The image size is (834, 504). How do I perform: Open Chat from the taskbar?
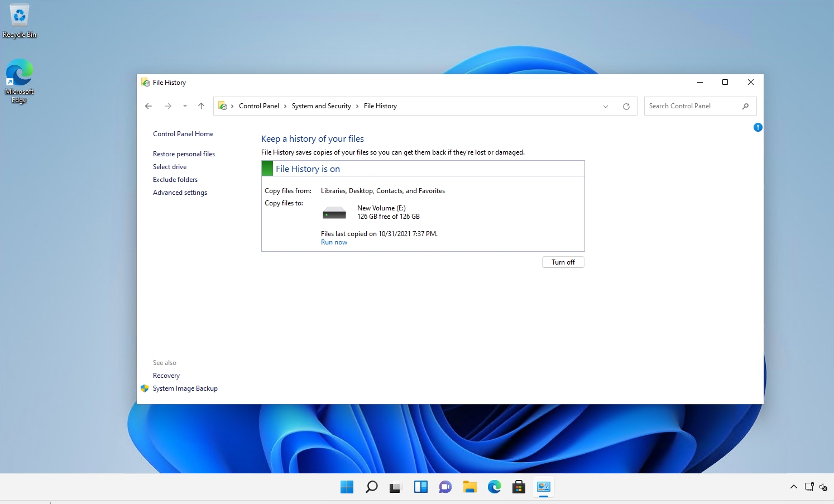coord(445,486)
